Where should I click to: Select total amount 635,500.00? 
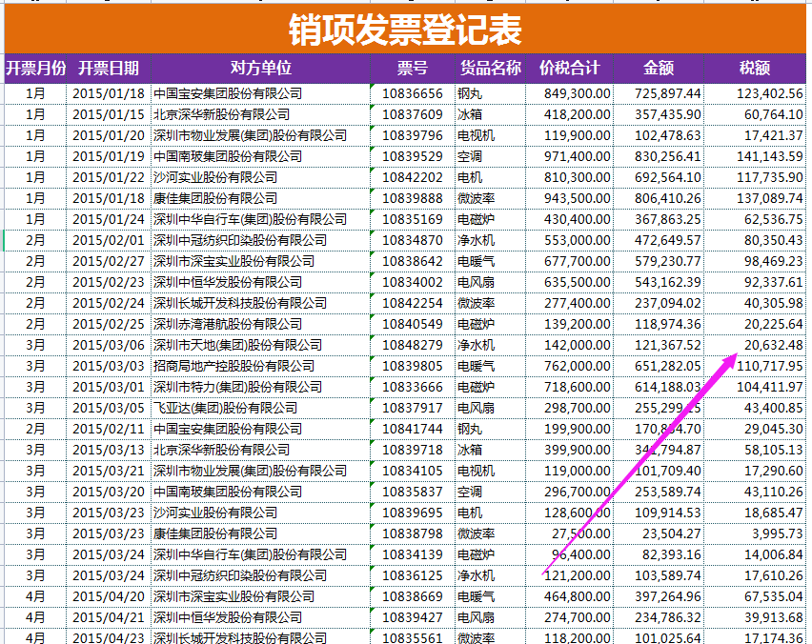pyautogui.click(x=570, y=282)
